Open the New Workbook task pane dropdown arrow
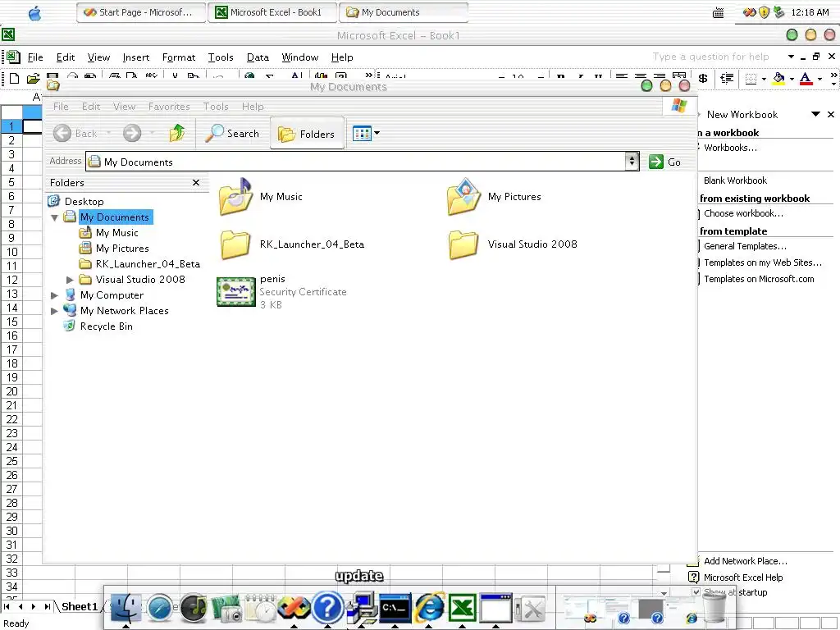The image size is (840, 630). (x=815, y=114)
